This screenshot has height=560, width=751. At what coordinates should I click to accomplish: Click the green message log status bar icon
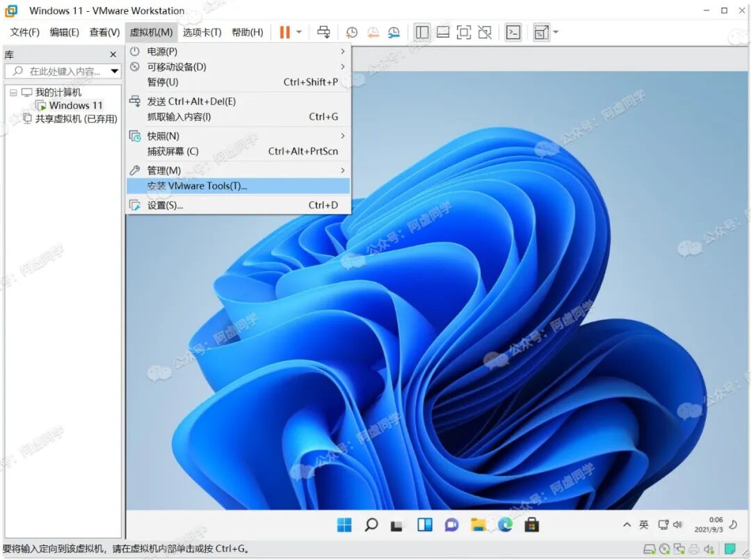pyautogui.click(x=730, y=549)
